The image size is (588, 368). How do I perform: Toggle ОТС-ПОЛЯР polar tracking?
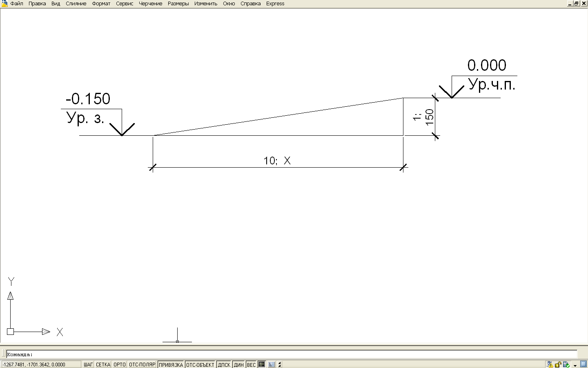[x=142, y=365]
